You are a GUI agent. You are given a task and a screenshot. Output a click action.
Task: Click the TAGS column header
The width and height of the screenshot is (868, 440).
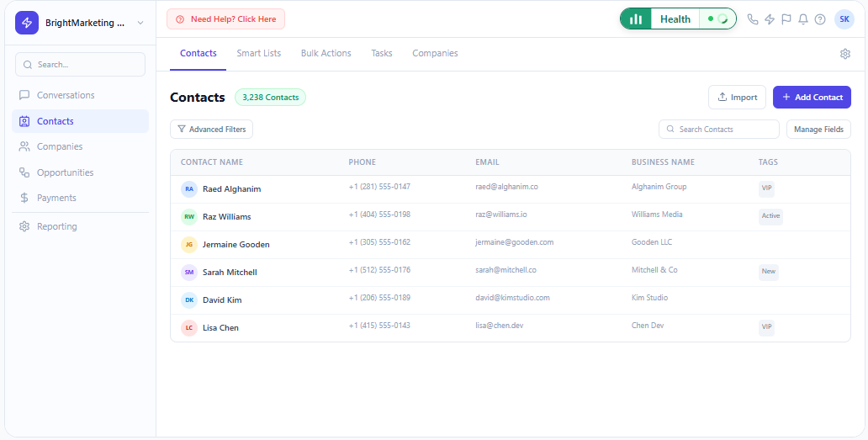(768, 162)
